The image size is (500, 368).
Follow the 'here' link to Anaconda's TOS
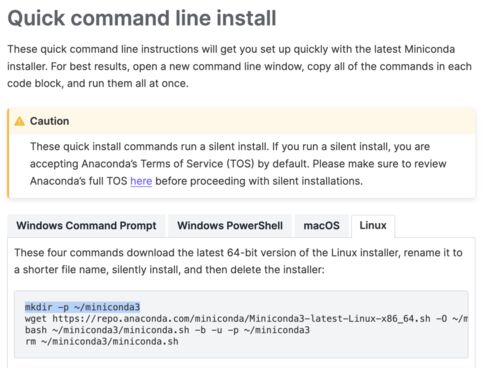coord(141,181)
